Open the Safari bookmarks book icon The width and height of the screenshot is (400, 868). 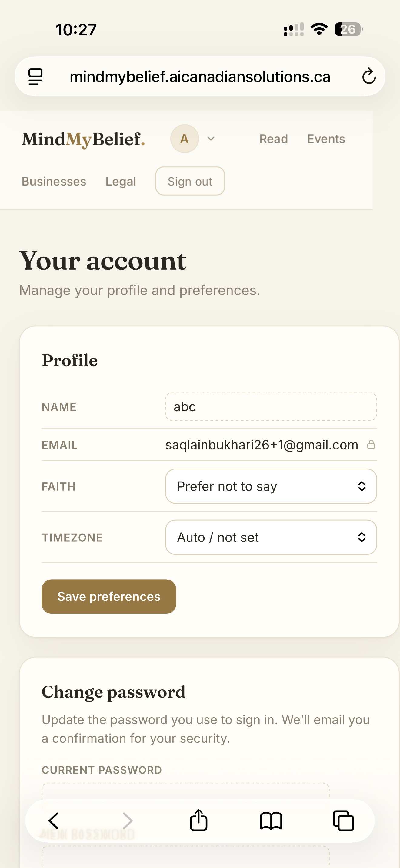[x=271, y=820]
